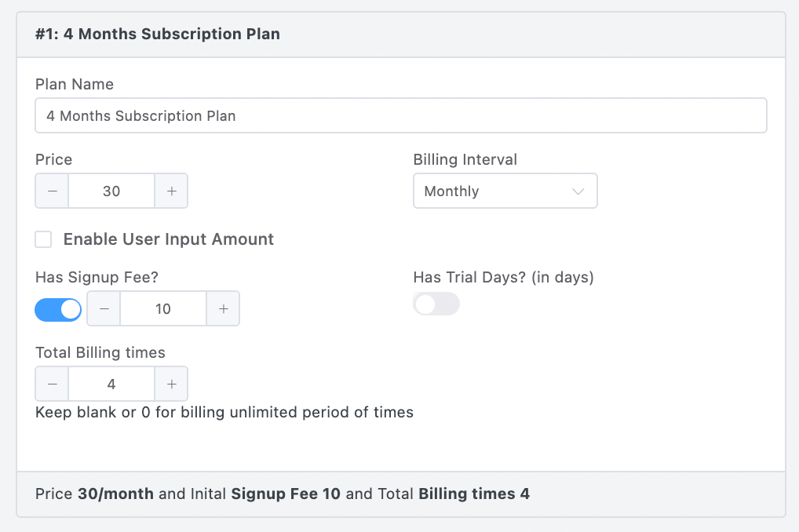Screen dimensions: 799x532
Task: Click plus on Signup Fee amount
Action: (223, 308)
